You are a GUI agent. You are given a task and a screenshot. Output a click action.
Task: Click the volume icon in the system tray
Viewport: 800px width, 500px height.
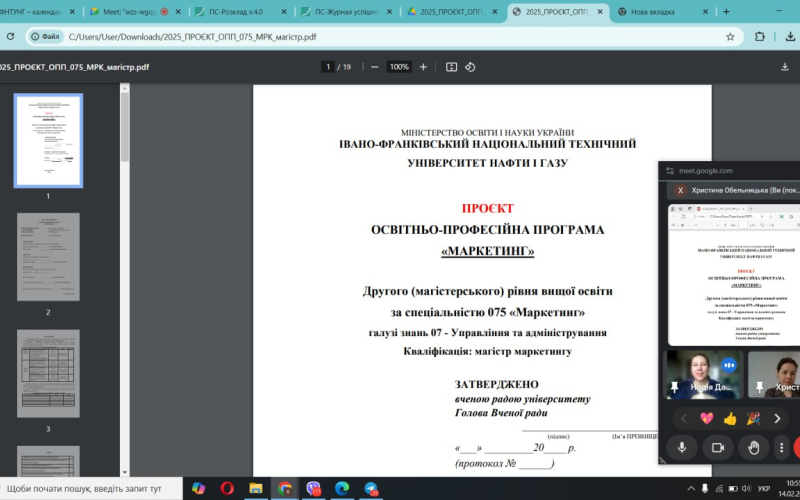[x=746, y=488]
